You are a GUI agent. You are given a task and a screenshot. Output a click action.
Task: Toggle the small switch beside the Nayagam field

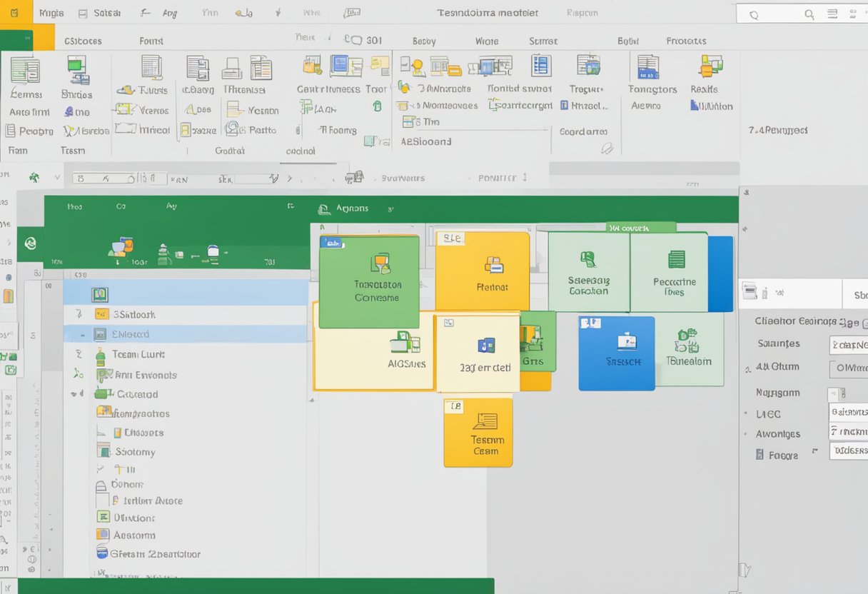tap(837, 393)
